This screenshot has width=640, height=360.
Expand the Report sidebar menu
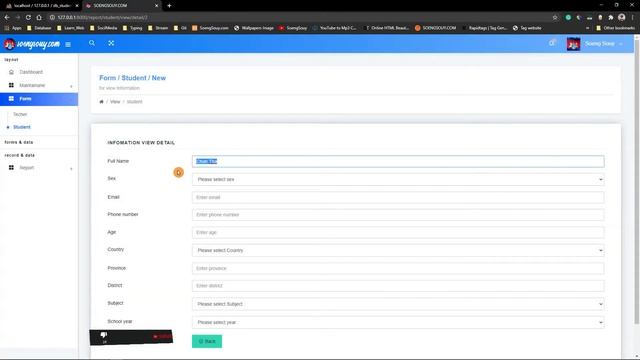(39, 167)
